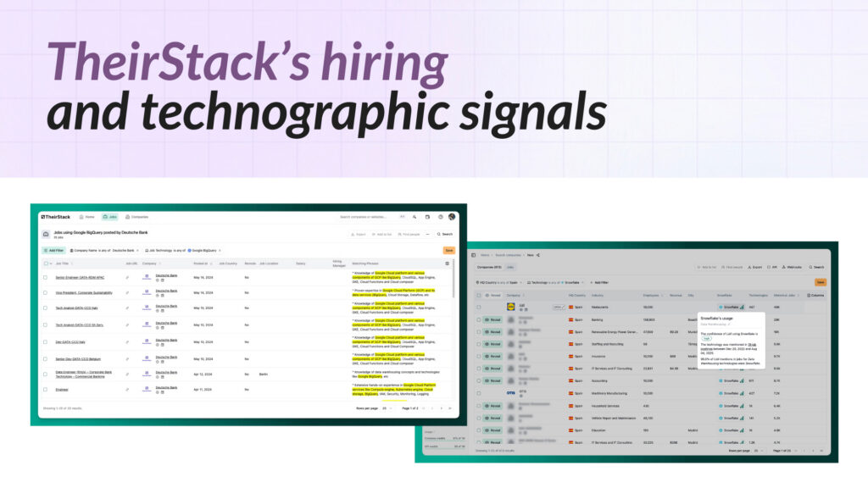Open the Technology Snowflake filter chip
This screenshot has height=488, width=868.
(555, 283)
